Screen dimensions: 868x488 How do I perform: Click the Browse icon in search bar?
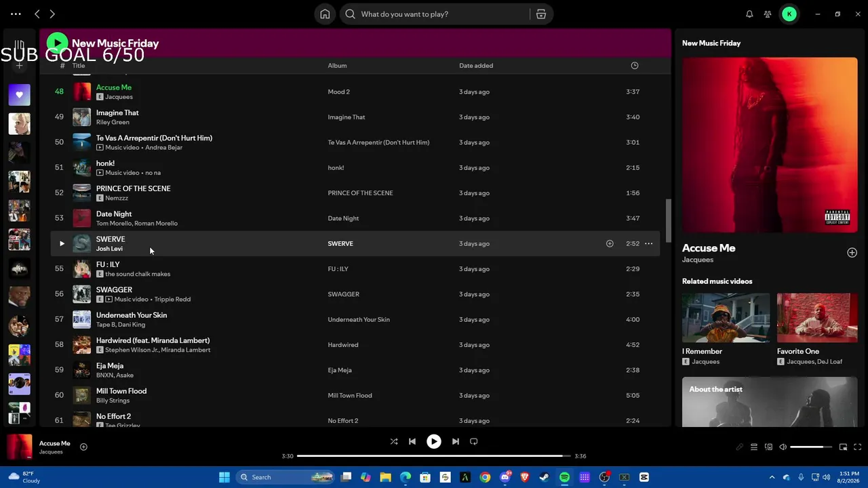pos(541,14)
